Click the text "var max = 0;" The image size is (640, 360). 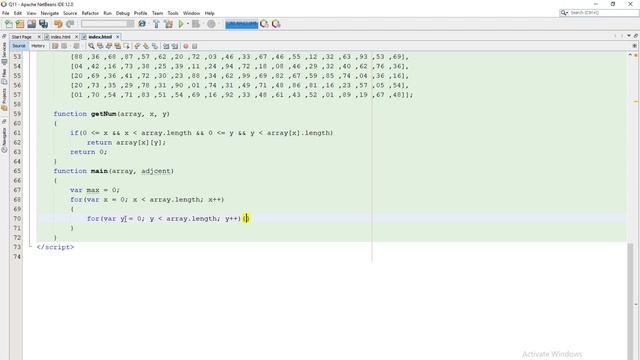click(95, 190)
